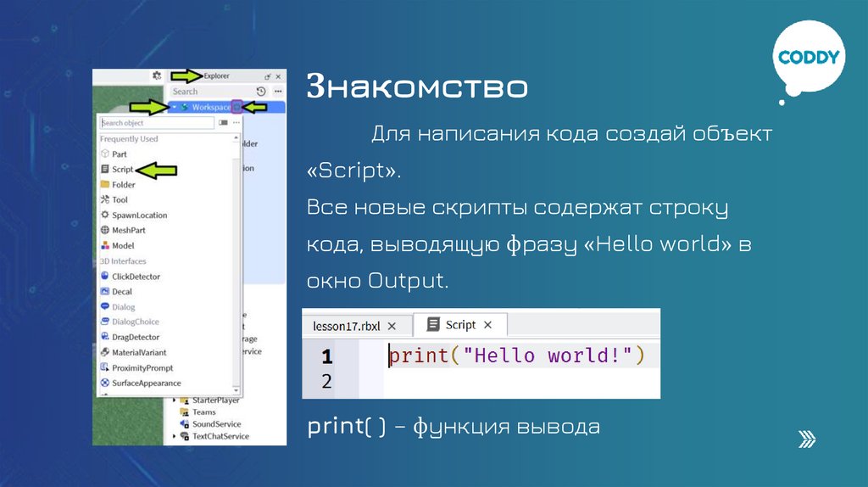868x487 pixels.
Task: Click the Search object input field
Action: tap(157, 123)
